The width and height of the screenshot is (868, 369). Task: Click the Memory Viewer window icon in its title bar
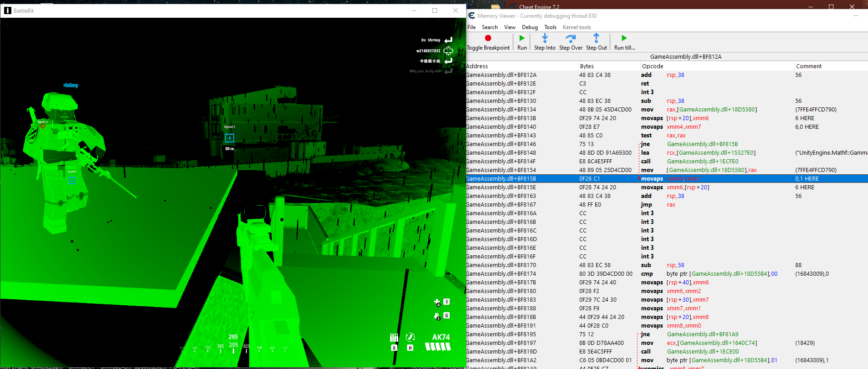(472, 15)
